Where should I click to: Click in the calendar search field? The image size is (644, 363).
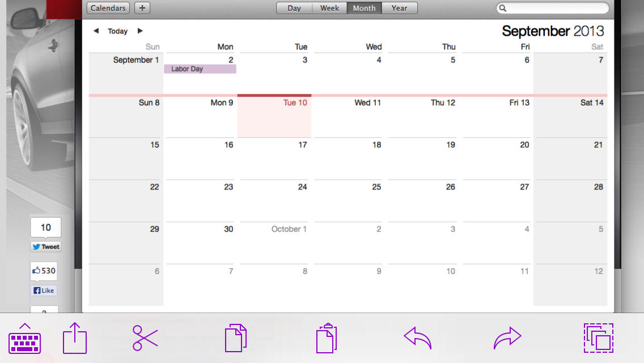(552, 8)
